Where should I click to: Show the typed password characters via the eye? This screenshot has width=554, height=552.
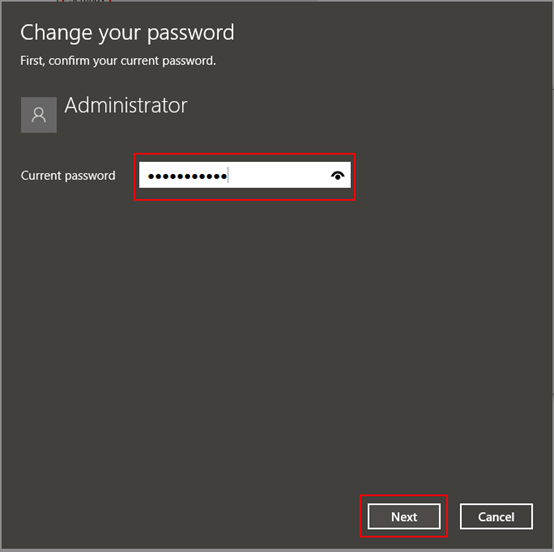(337, 175)
